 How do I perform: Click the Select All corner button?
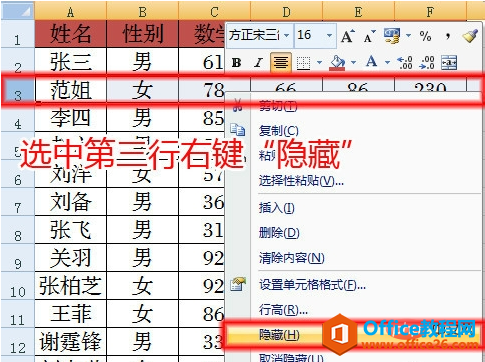click(17, 10)
